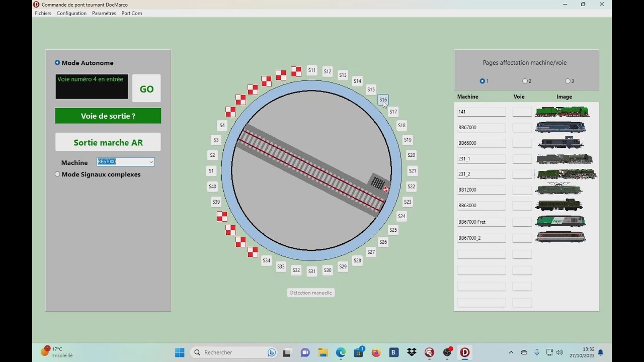Click the red cabin indicator on bridge
Image resolution: width=644 pixels, height=362 pixels.
385,189
